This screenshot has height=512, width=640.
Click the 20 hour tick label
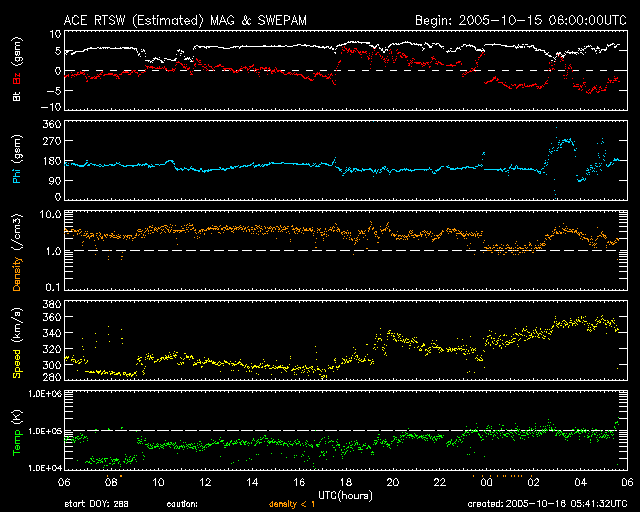pyautogui.click(x=393, y=483)
